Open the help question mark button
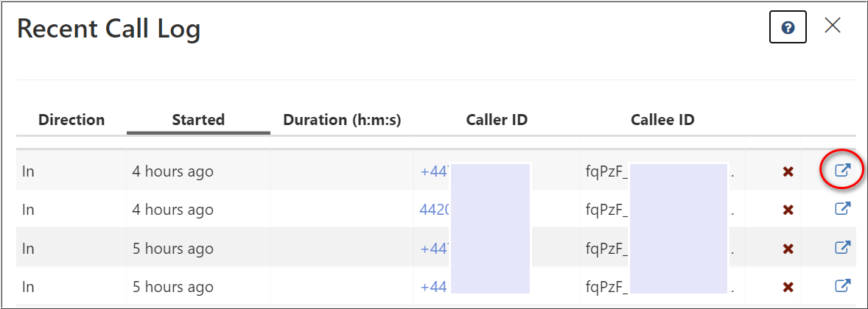The image size is (868, 309). [788, 28]
